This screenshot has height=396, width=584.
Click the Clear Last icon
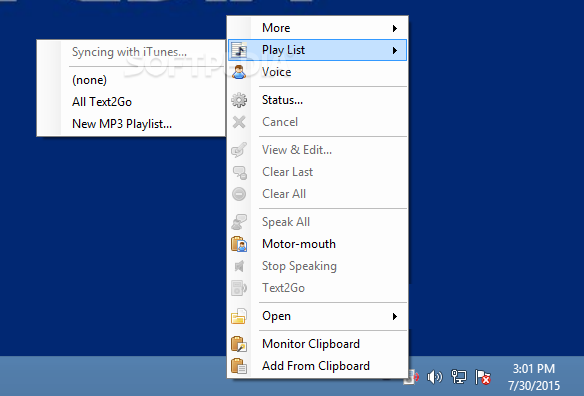(239, 172)
